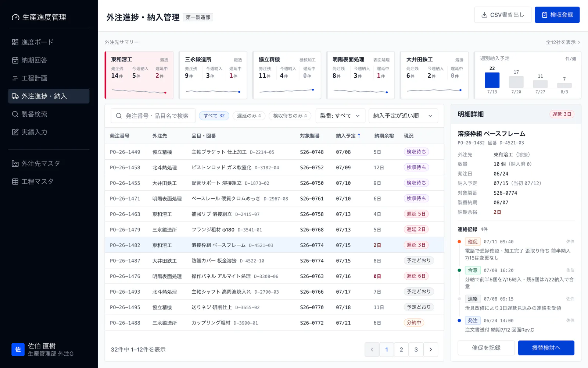The width and height of the screenshot is (588, 368).
Task: Click the 主軸シャフト 高周波焼入れ item
Action: click(x=221, y=292)
